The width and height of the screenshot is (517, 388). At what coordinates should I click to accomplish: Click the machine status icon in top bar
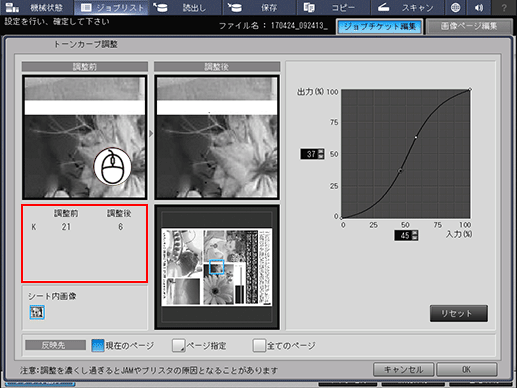(x=13, y=7)
